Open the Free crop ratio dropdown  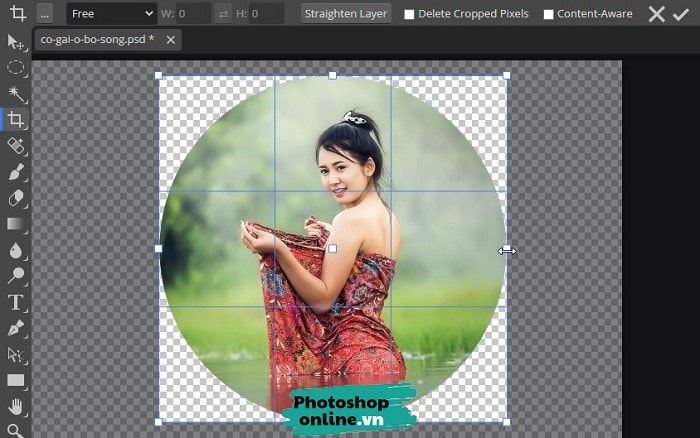tap(111, 14)
